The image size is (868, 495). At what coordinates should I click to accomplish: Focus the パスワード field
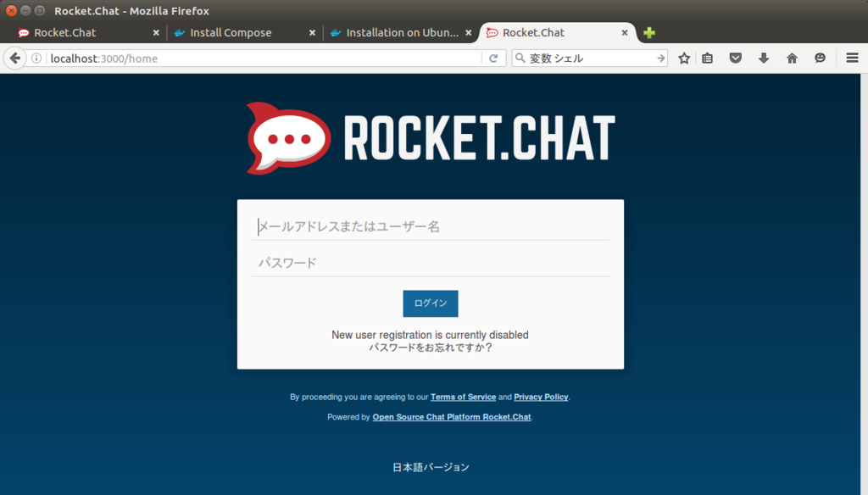pyautogui.click(x=430, y=263)
